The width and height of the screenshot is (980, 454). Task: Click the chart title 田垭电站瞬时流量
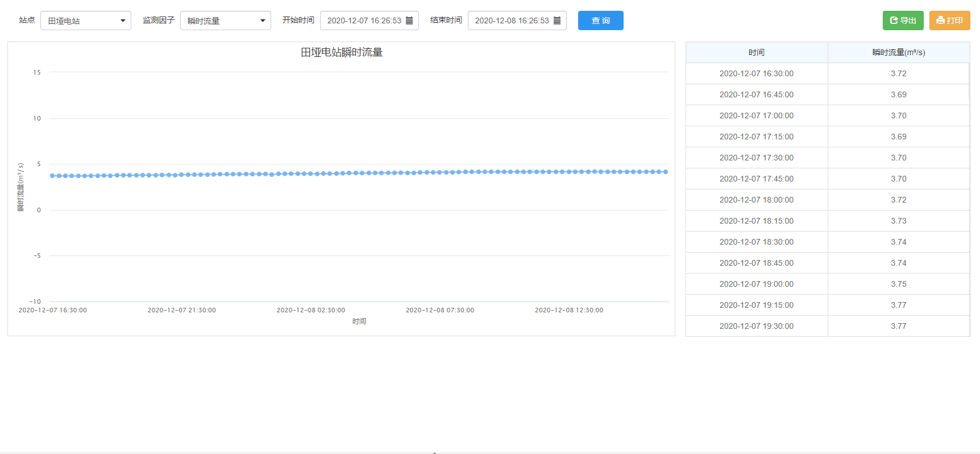click(342, 52)
